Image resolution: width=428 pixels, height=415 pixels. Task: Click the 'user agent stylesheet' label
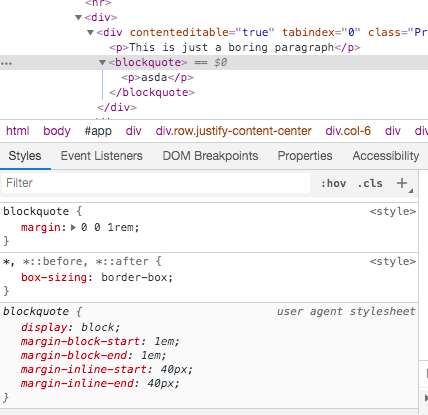(346, 311)
